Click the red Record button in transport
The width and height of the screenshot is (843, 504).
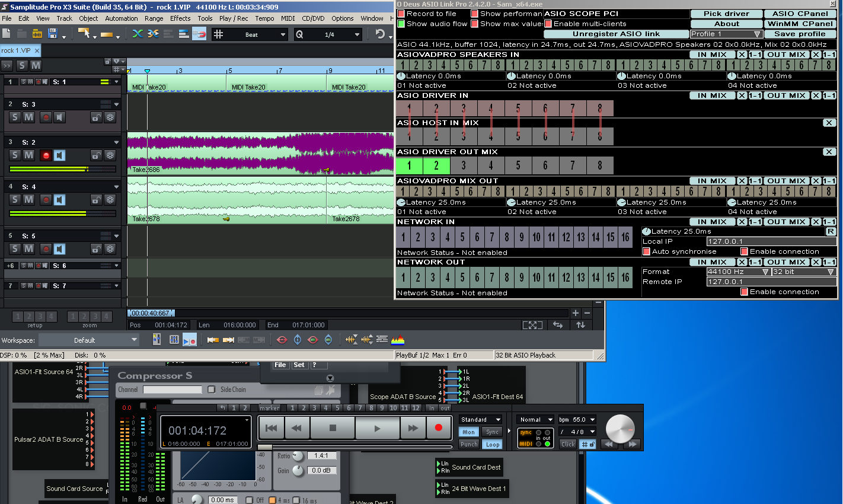(x=439, y=428)
